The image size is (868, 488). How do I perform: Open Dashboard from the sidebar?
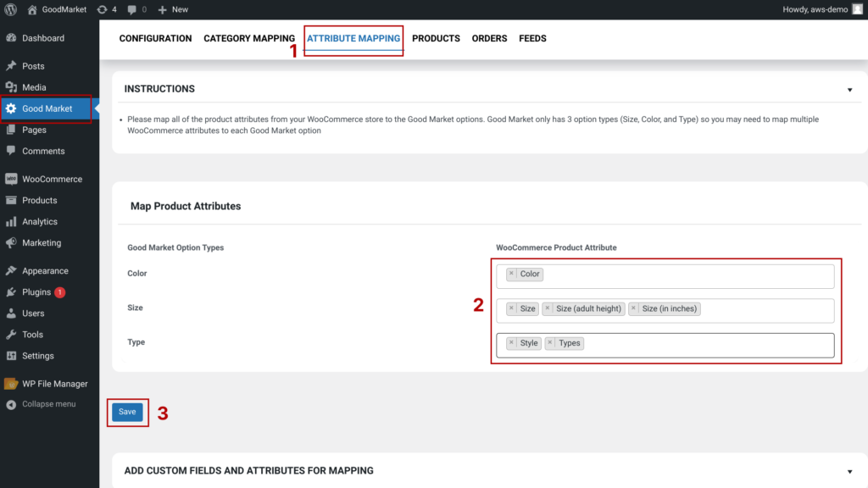42,38
